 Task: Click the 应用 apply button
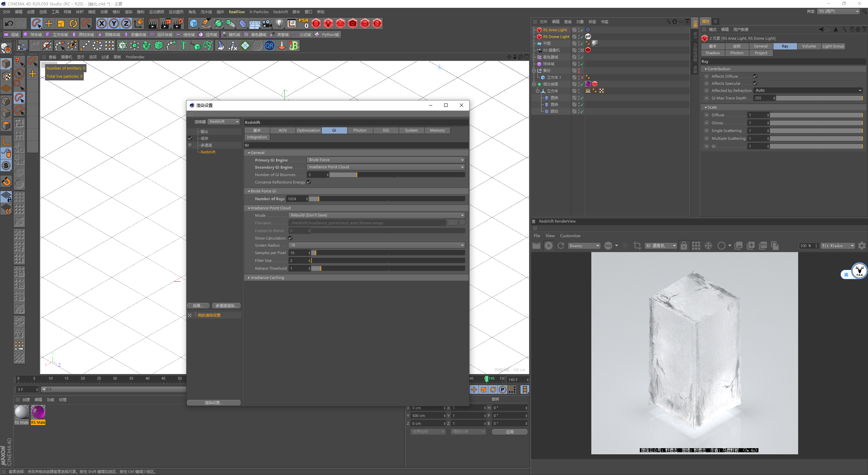(510, 432)
